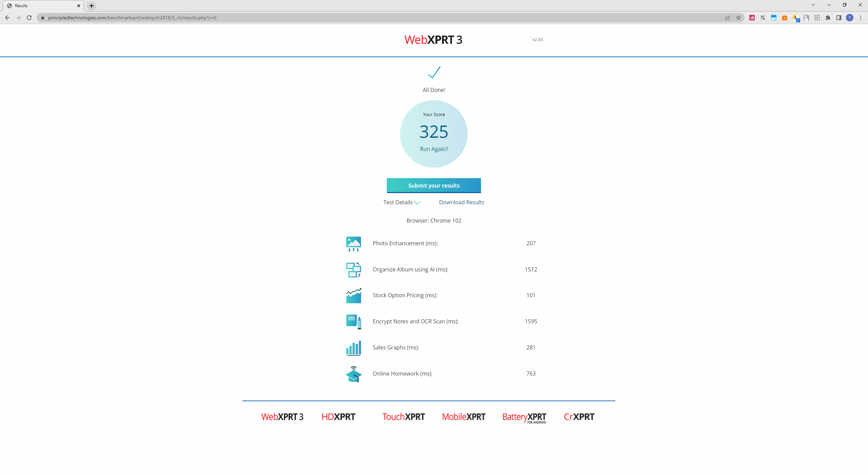Reload the results page
The width and height of the screenshot is (868, 475).
click(29, 18)
